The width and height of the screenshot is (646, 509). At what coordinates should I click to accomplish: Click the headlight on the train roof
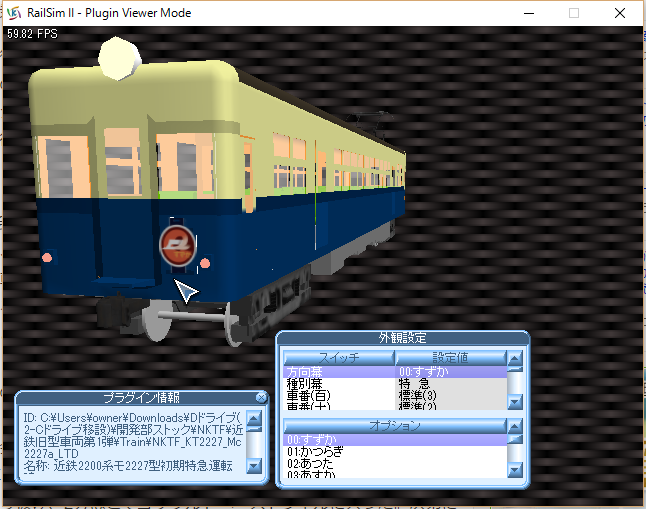(119, 58)
